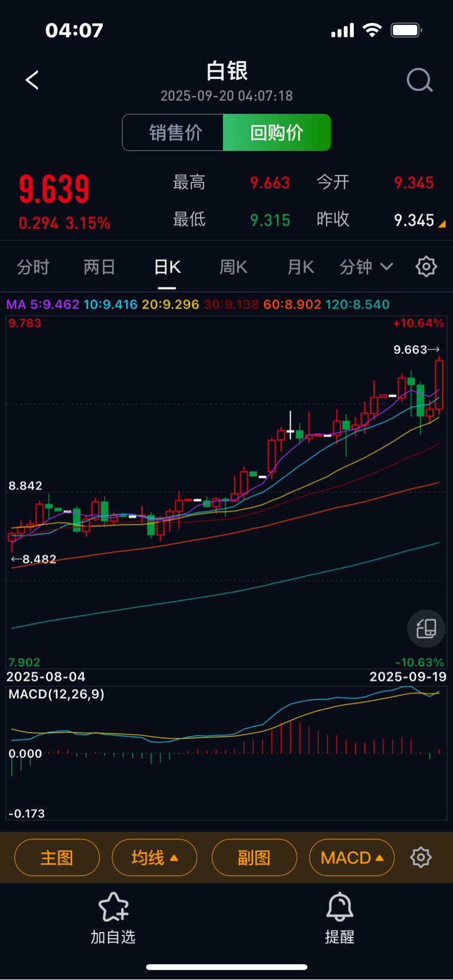Viewport: 453px width, 980px height.
Task: Tap the cellular signal bars
Action: pos(343,31)
